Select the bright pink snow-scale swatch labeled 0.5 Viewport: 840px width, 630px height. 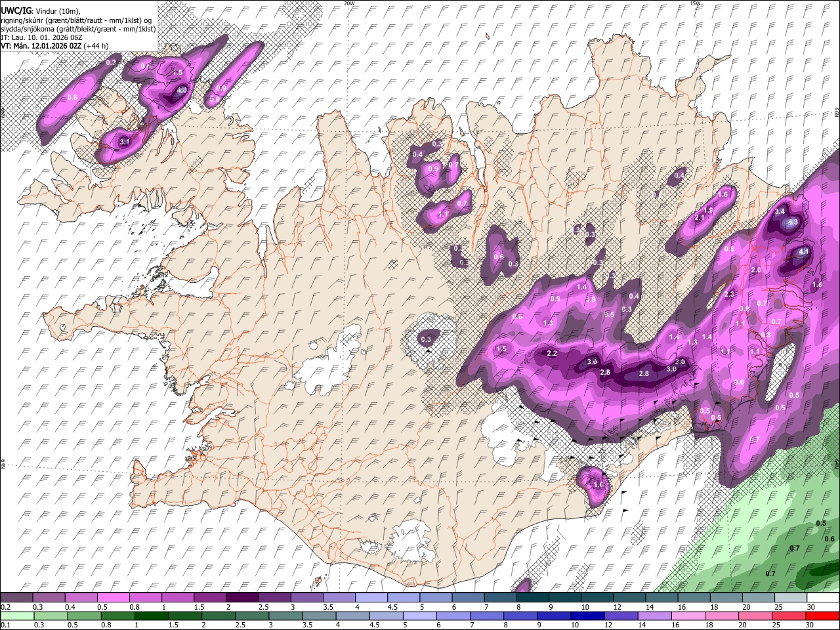113,597
